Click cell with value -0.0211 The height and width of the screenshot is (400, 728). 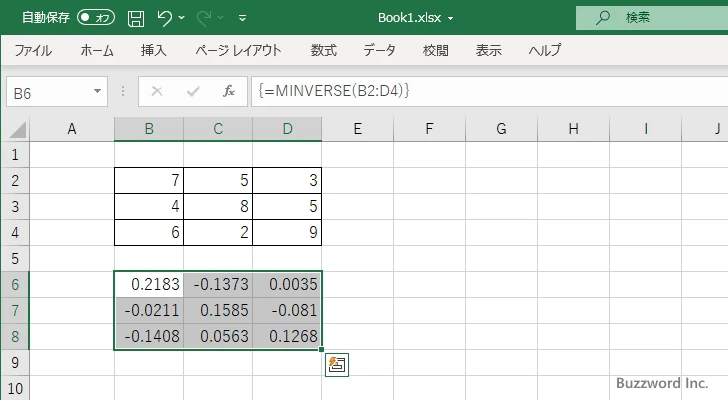click(149, 310)
